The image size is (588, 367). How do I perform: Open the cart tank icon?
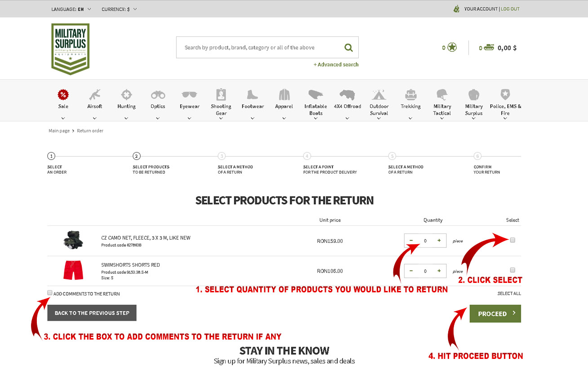click(x=489, y=47)
